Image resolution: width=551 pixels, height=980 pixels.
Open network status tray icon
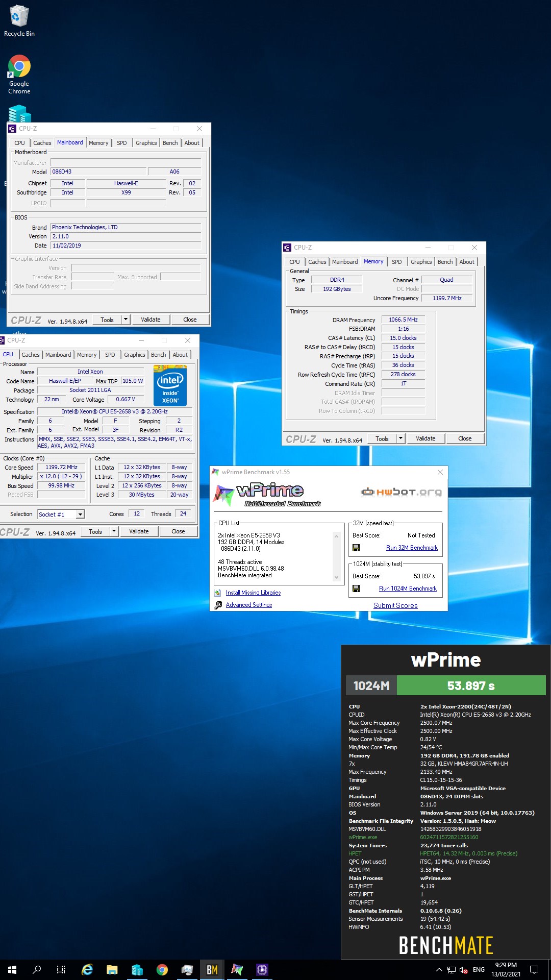tap(452, 970)
